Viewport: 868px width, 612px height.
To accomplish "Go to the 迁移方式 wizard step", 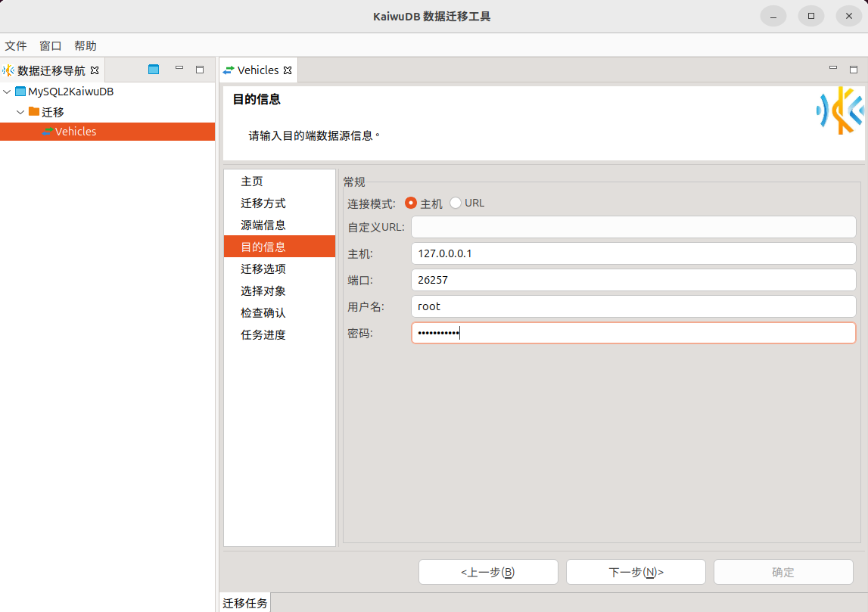I will point(279,203).
